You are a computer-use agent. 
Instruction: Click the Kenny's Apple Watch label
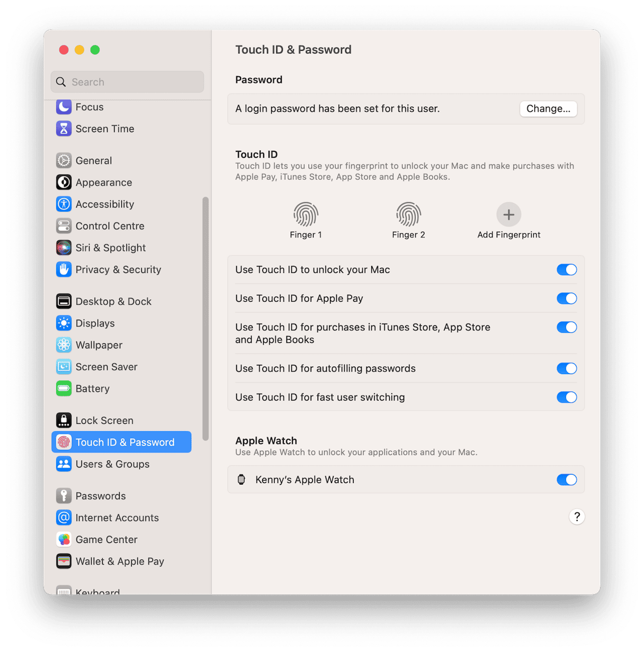coord(305,479)
